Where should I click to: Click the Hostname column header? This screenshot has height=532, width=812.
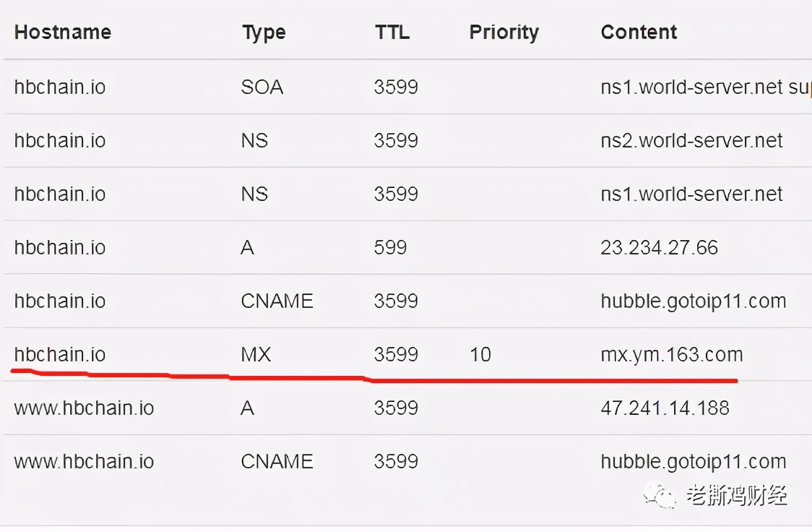[x=63, y=32]
